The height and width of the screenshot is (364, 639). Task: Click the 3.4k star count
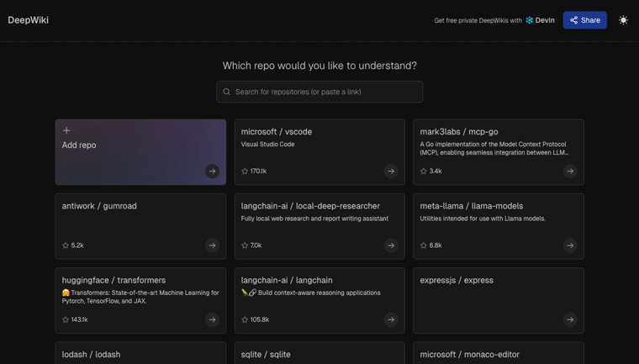tap(436, 171)
